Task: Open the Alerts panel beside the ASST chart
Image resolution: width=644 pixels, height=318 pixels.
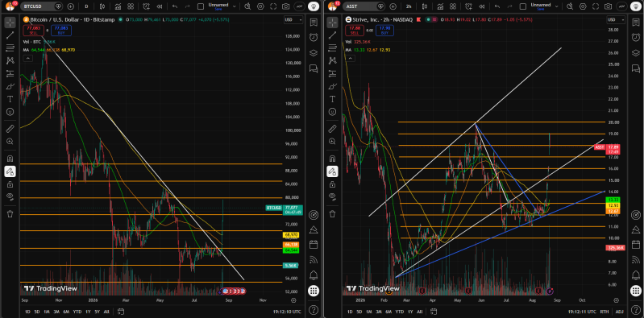Action: click(x=635, y=37)
